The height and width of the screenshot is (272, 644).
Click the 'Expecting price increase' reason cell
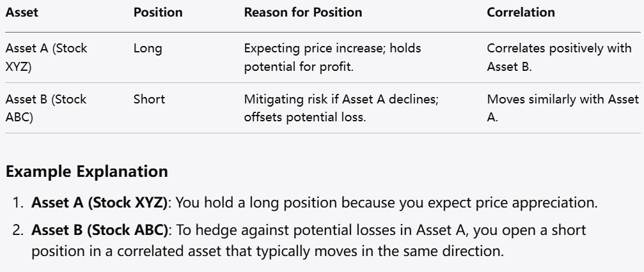(x=333, y=57)
